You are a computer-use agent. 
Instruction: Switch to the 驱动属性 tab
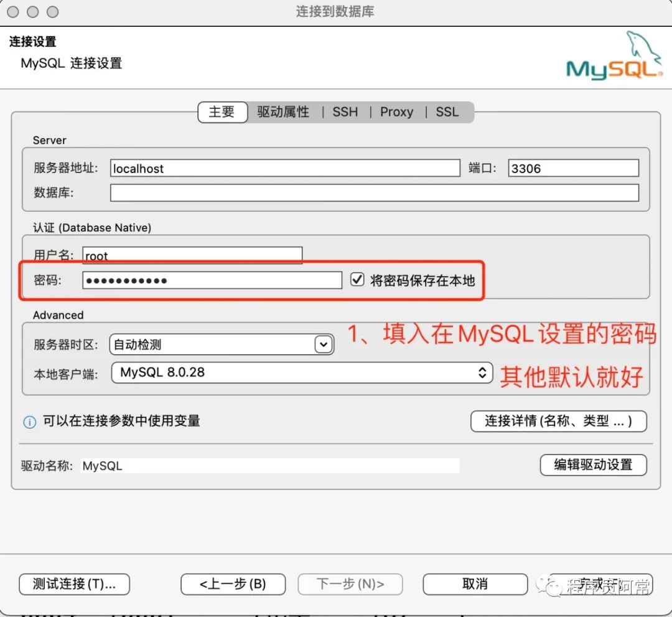click(x=283, y=112)
